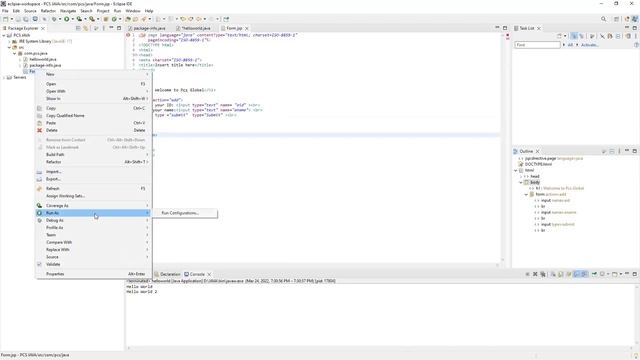
Task: Expand JRE System Library node
Action: point(9,41)
